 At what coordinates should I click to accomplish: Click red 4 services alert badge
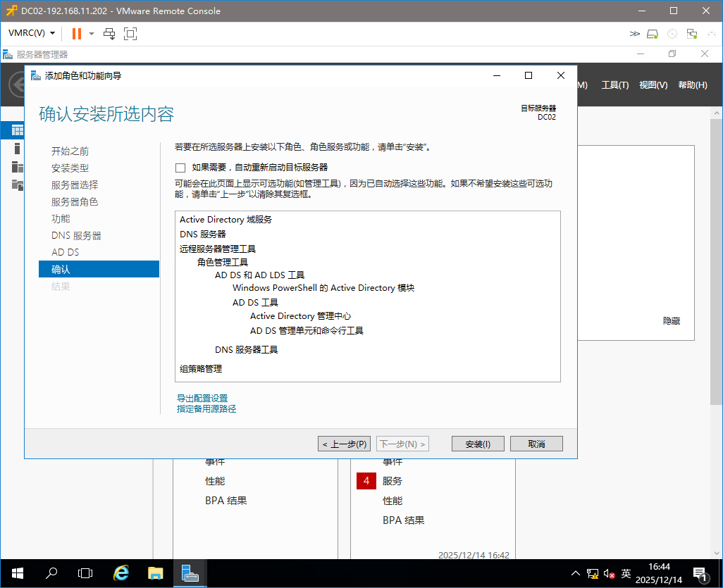point(366,481)
